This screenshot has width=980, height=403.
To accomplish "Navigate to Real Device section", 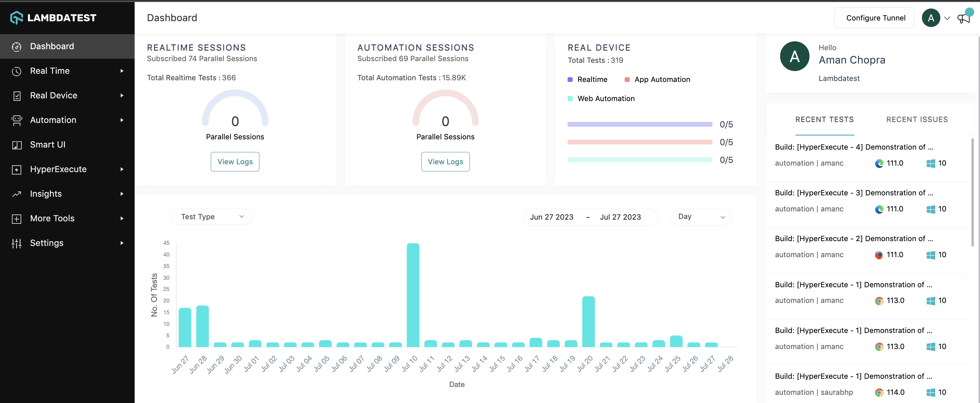I will click(53, 95).
